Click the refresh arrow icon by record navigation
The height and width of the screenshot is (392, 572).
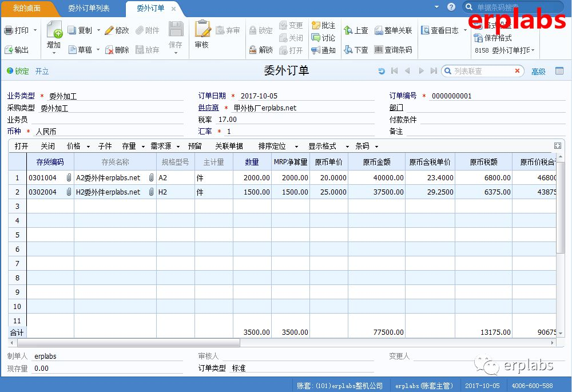[x=382, y=71]
